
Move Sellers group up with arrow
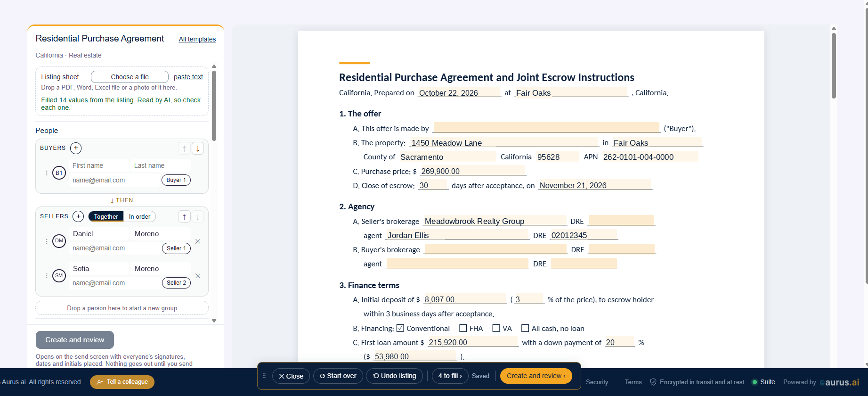[184, 217]
